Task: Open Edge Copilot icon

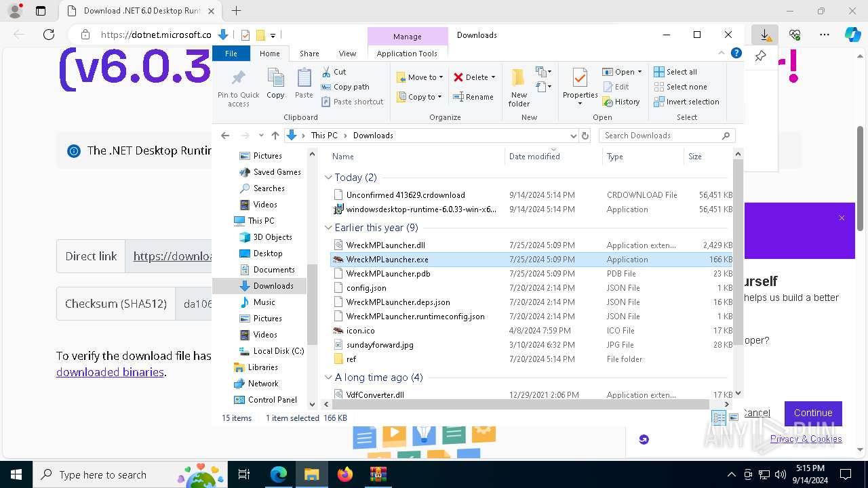Action: pyautogui.click(x=853, y=35)
